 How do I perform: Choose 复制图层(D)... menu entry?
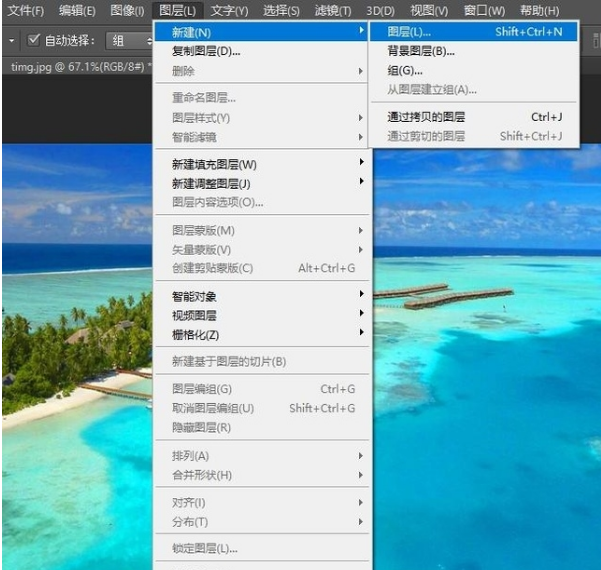click(x=261, y=51)
